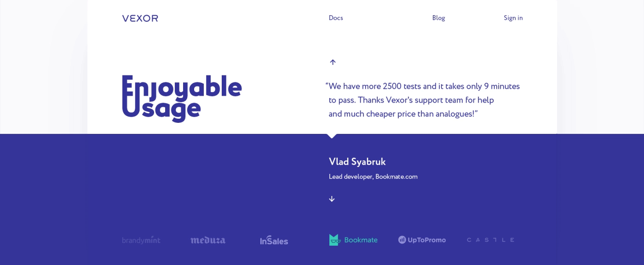Show next testimonial with down arrow
This screenshot has height=265, width=644.
pos(332,199)
